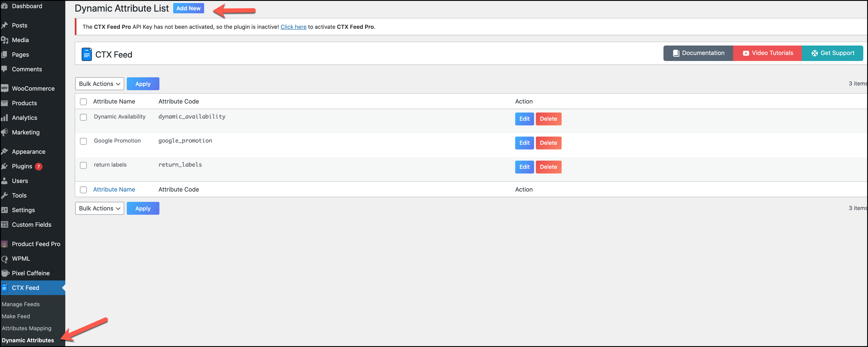This screenshot has width=868, height=347.
Task: Edit the Google Promotion attribute
Action: pyautogui.click(x=524, y=143)
